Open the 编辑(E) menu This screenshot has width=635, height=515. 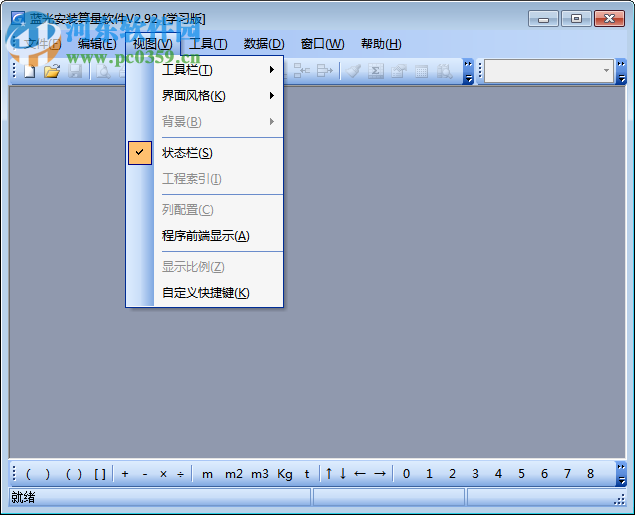coord(97,44)
